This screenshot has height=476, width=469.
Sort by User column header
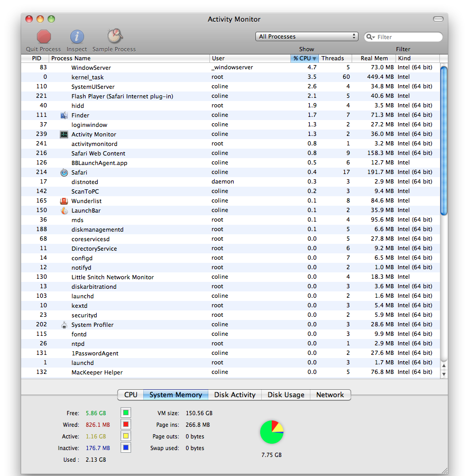pyautogui.click(x=250, y=58)
